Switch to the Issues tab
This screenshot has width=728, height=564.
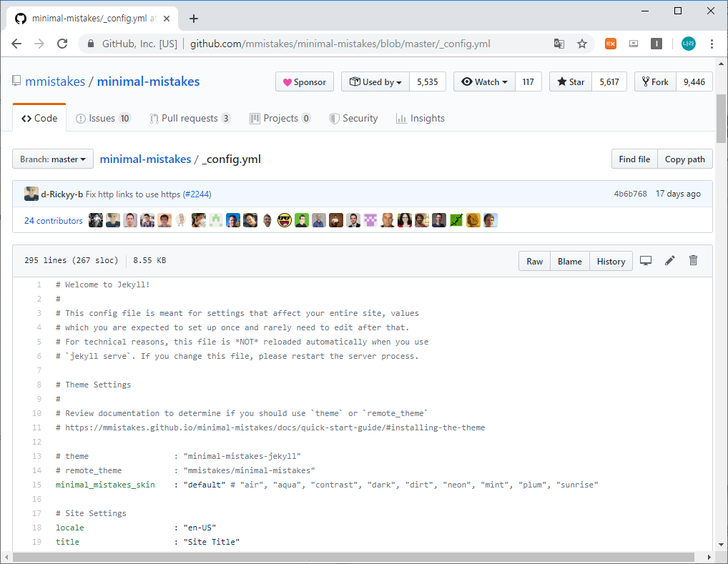pos(103,119)
